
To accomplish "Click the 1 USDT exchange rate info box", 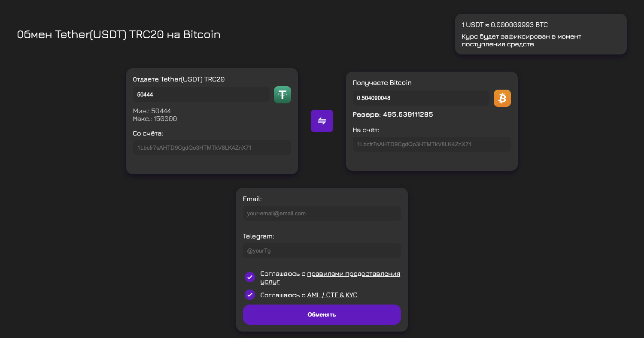I will [x=541, y=34].
